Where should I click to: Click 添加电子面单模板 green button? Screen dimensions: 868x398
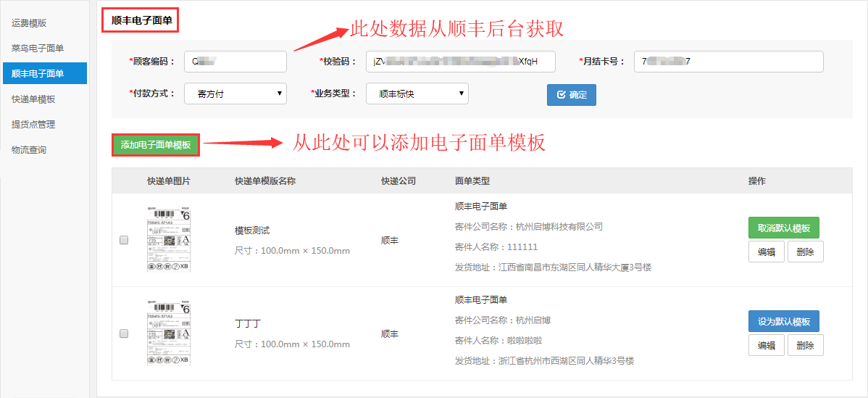pyautogui.click(x=156, y=145)
